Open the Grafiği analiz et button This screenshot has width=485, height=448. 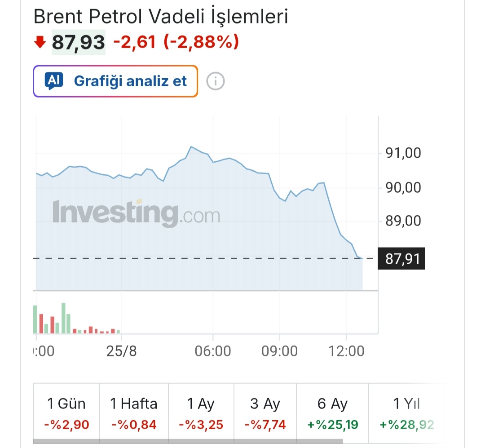[115, 81]
